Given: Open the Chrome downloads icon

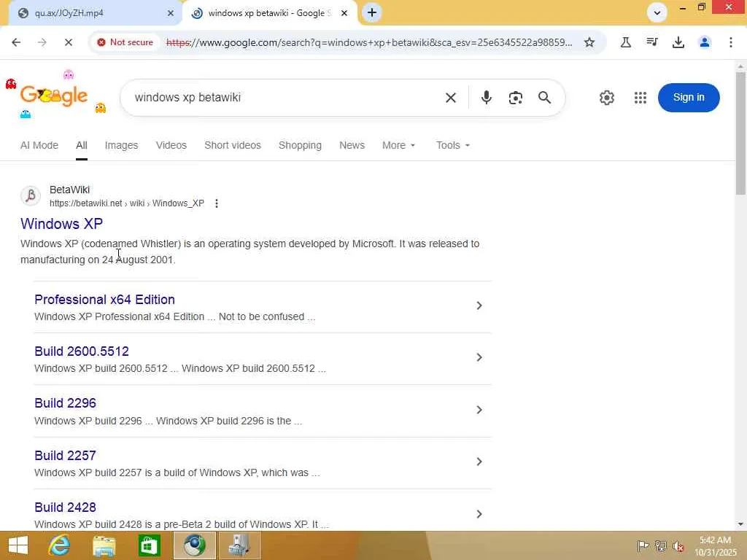Looking at the screenshot, I should [678, 42].
